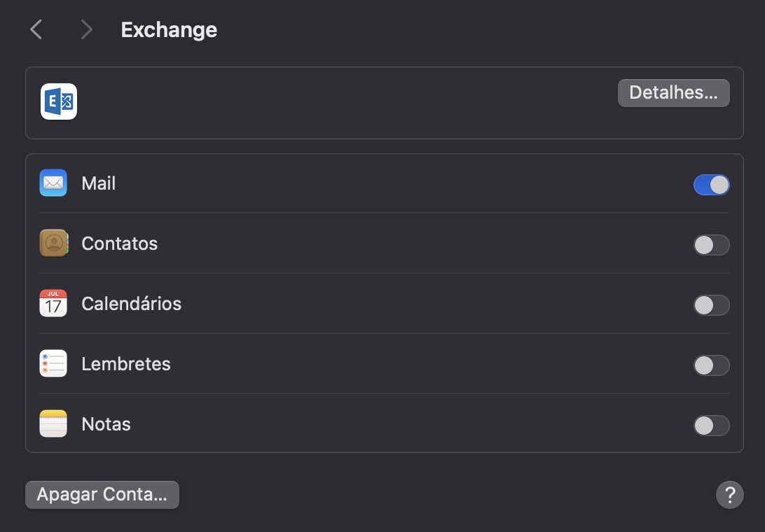Go forward using the right chevron

point(86,29)
